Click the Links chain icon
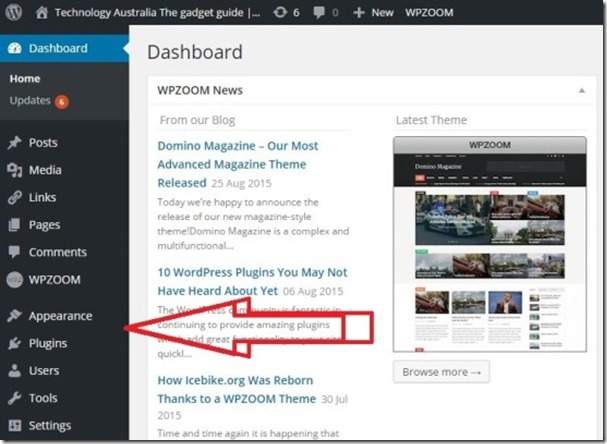This screenshot has height=444, width=607. [14, 197]
